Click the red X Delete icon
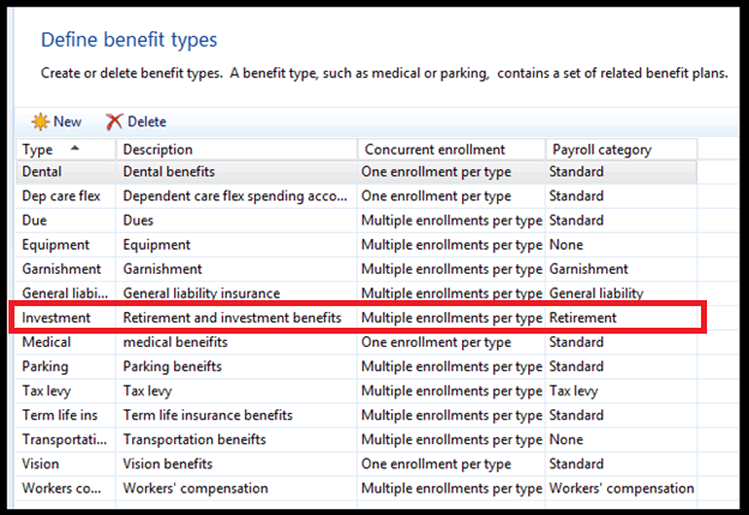 tap(114, 122)
